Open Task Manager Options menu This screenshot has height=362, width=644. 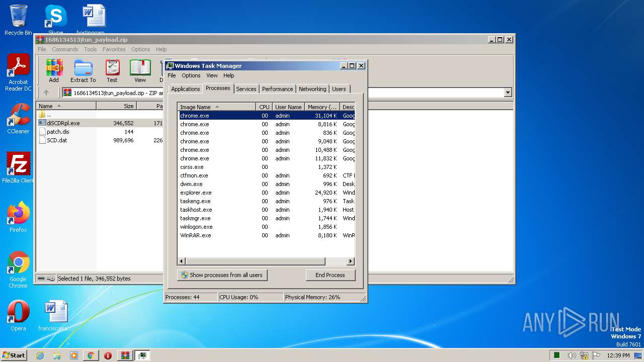[x=191, y=75]
